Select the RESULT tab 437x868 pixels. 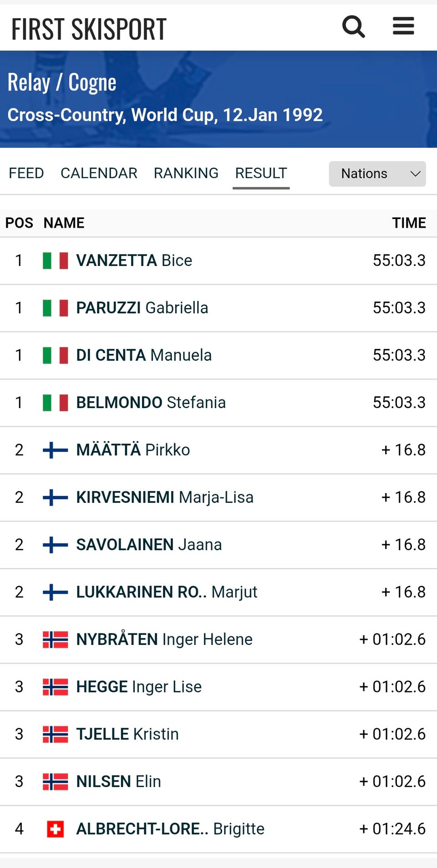tap(261, 174)
